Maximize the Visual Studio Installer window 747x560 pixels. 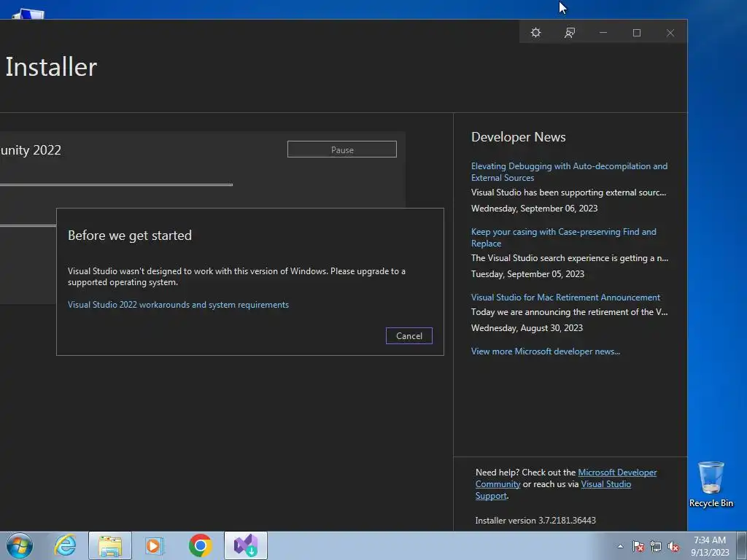click(636, 32)
